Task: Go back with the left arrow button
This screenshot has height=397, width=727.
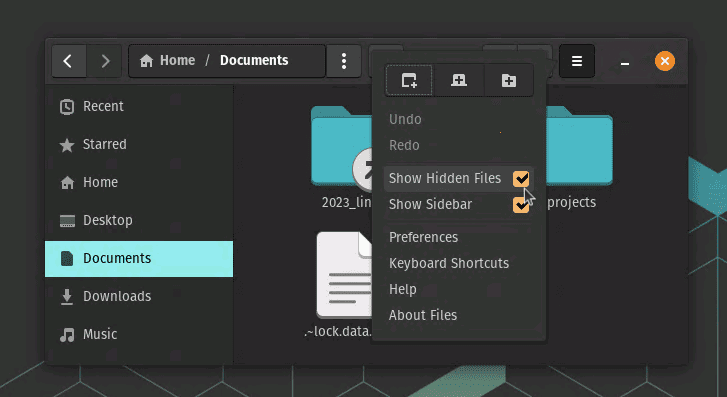Action: pos(69,61)
